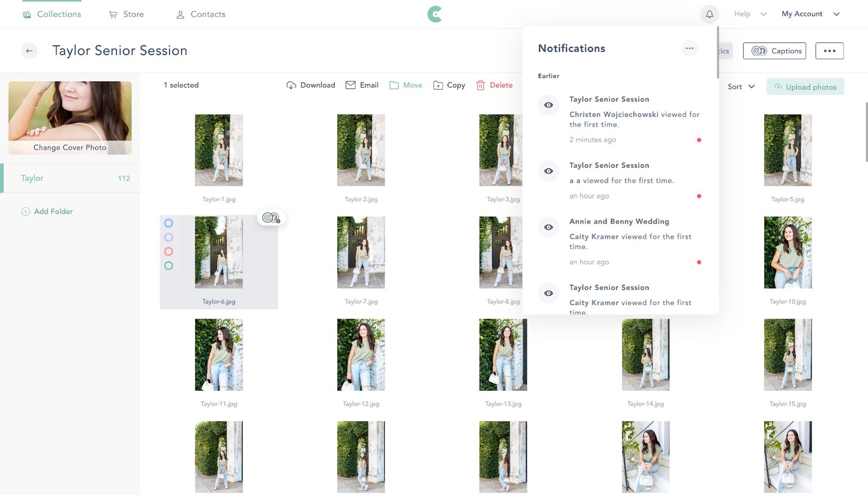Click the Taylor Senior Session collection title

[120, 50]
